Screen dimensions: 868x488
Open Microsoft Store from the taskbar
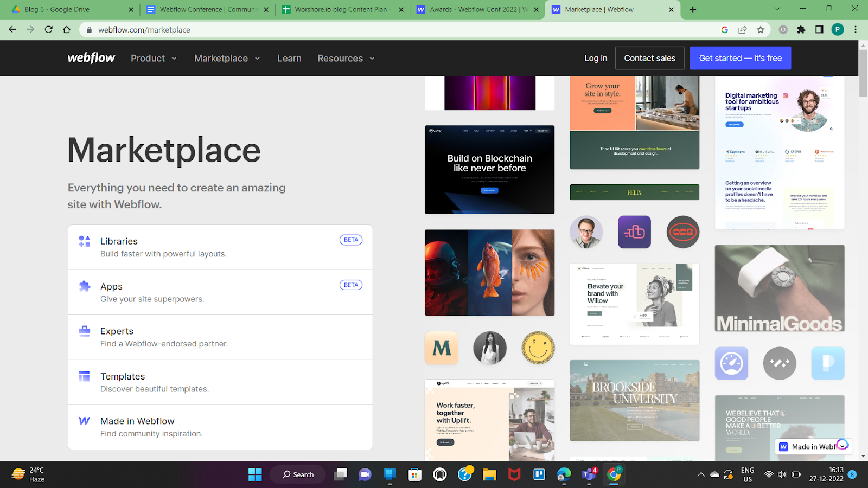(414, 474)
